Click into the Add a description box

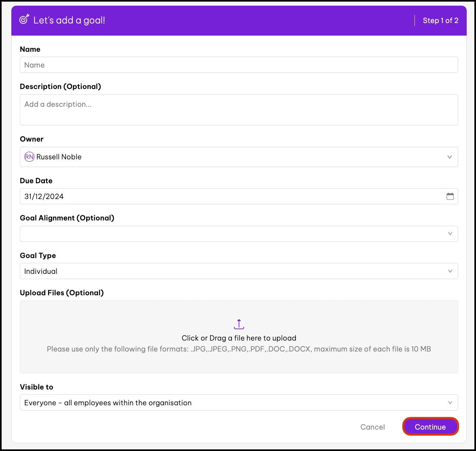click(239, 110)
